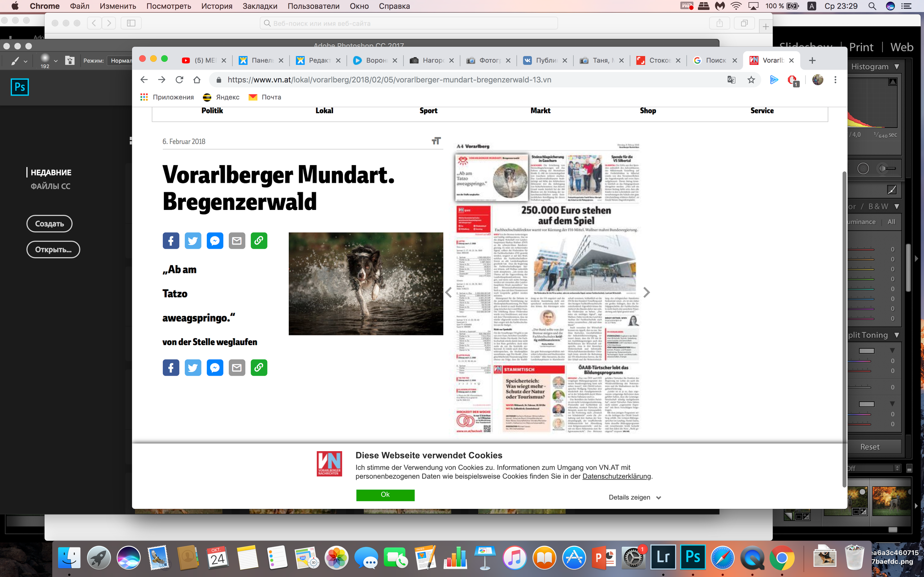Open the Закладки menu in the menu bar
The image size is (924, 577).
(260, 6)
